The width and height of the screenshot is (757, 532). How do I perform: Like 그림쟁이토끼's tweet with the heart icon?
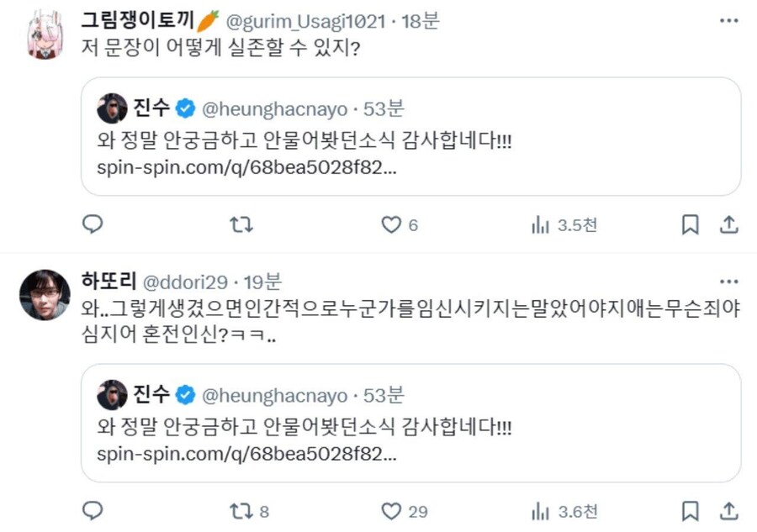pos(389,224)
